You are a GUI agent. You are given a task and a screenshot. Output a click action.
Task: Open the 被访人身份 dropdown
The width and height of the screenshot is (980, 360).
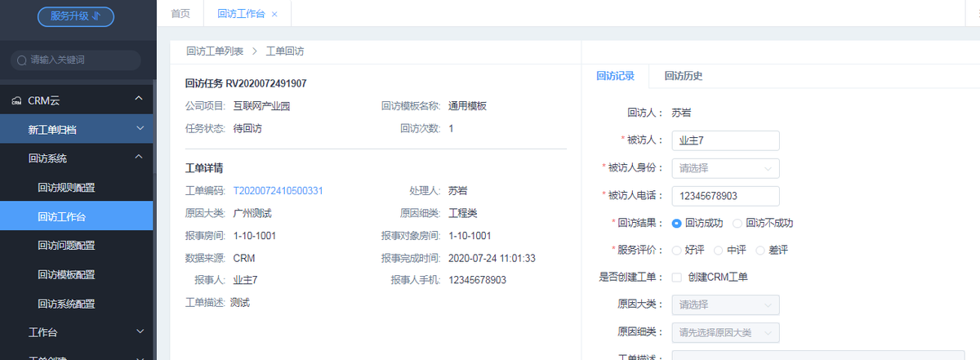point(725,168)
